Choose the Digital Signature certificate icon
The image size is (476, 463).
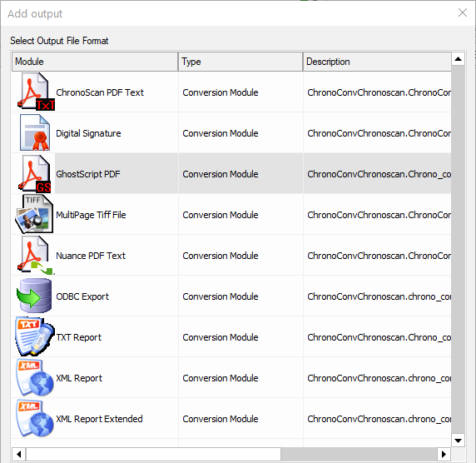(x=35, y=132)
